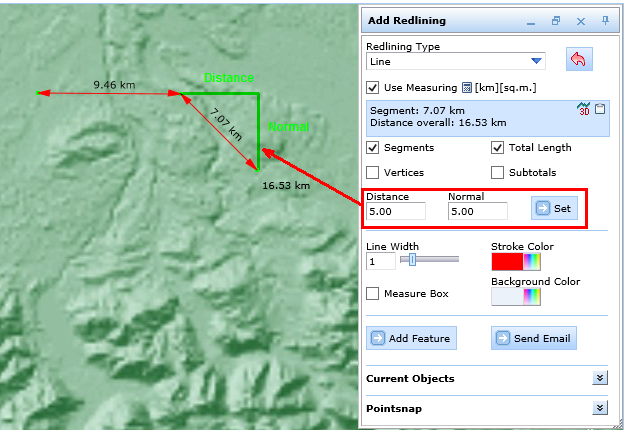Click the [km][sq.m.] units text
The width and height of the screenshot is (626, 430).
[505, 88]
